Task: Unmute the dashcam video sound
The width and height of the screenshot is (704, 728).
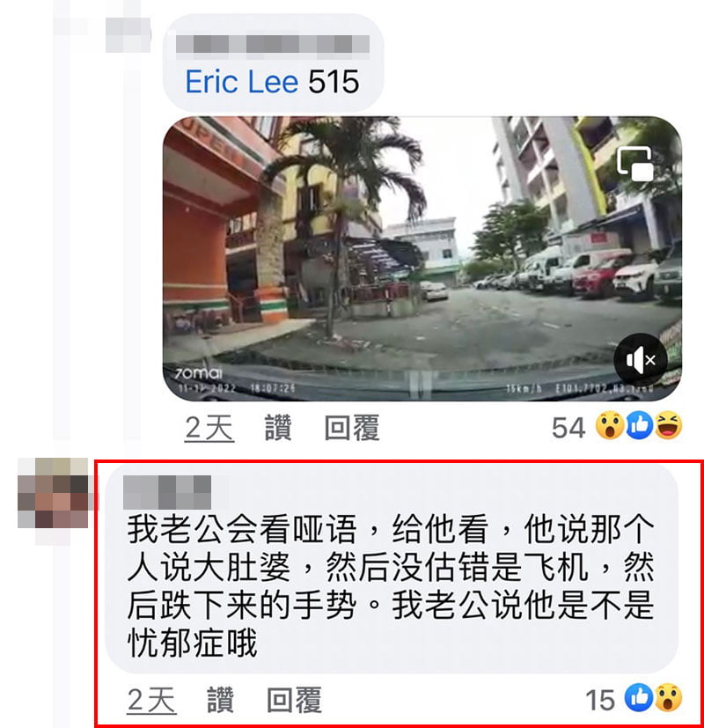Action: [641, 360]
